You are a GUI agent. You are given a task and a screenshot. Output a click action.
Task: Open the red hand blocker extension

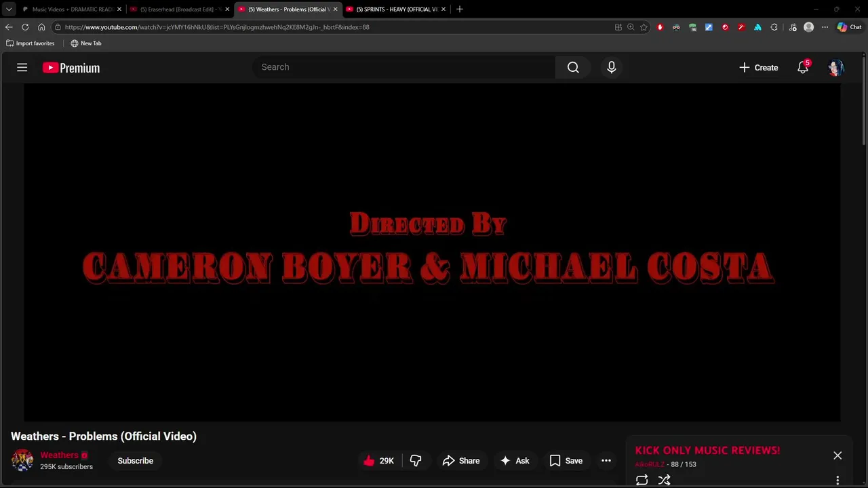tap(660, 27)
